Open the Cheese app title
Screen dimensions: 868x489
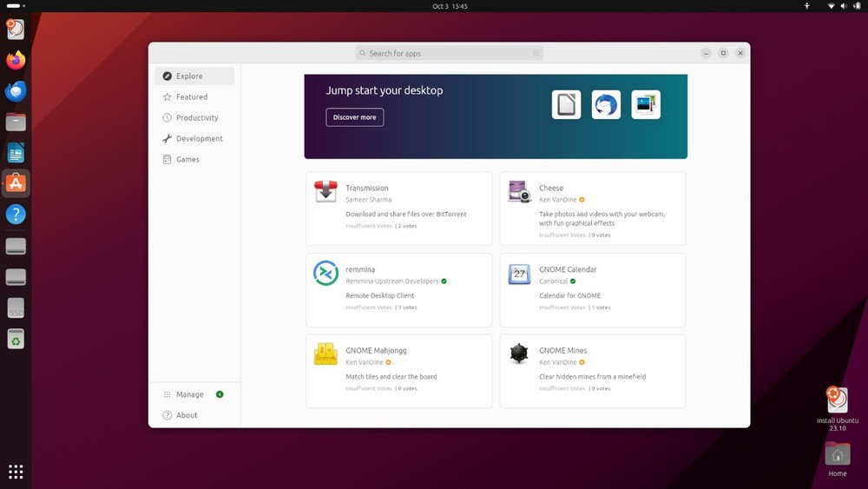pyautogui.click(x=551, y=188)
